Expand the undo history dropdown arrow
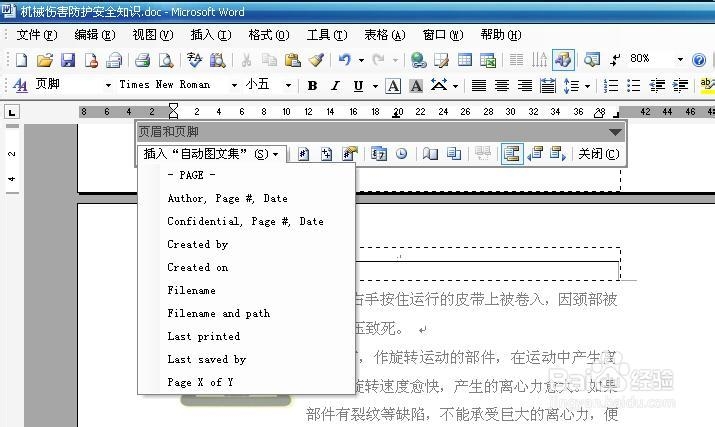 361,60
